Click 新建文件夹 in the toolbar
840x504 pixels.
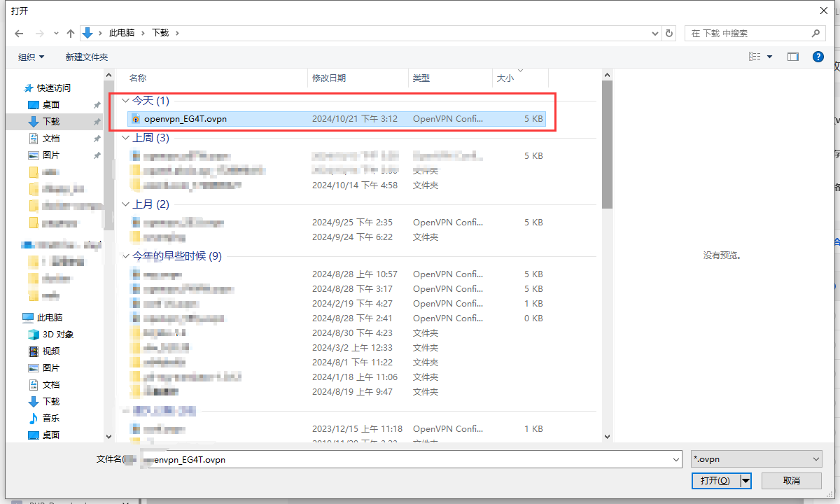(x=87, y=57)
